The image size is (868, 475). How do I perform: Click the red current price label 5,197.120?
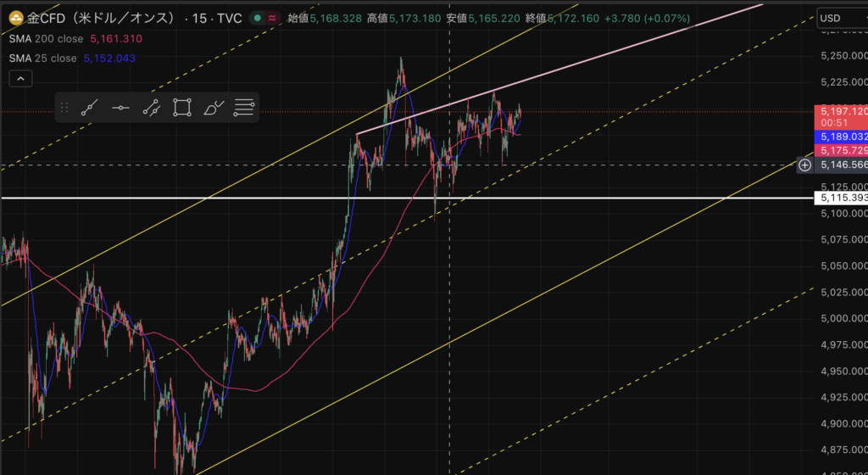coord(840,111)
